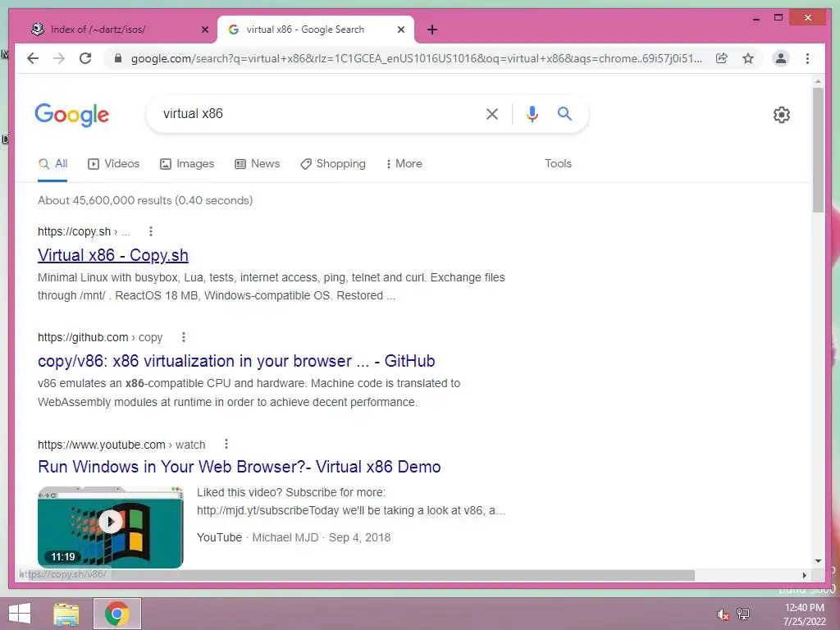The image size is (840, 630).
Task: Submit search with magnifying glass icon
Action: point(564,113)
